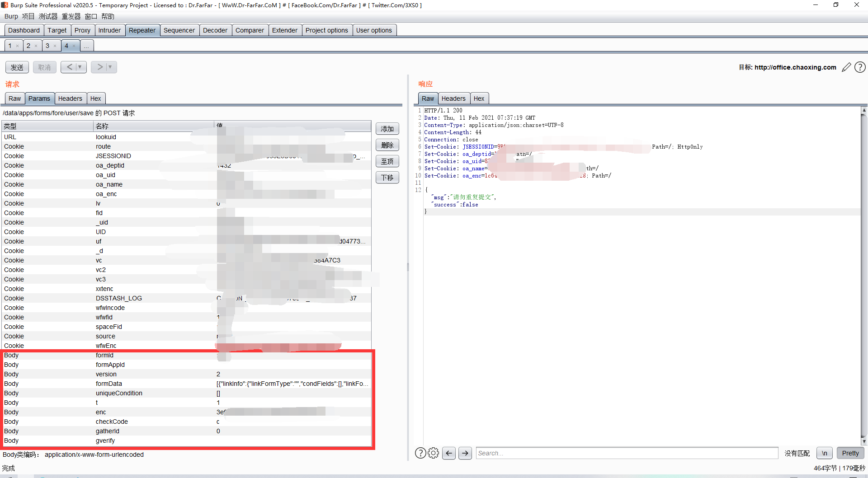Select the checkCode body parameter row
Screen dimensions: 868x478
pyautogui.click(x=187, y=422)
